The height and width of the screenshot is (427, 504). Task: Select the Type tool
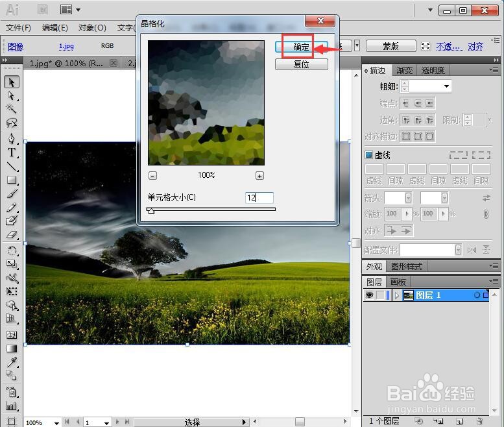12,152
